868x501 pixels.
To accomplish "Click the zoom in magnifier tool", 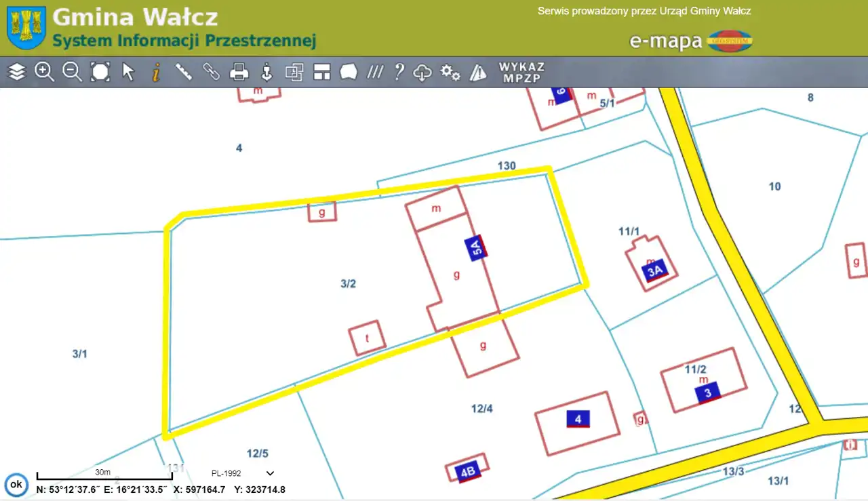I will [45, 71].
